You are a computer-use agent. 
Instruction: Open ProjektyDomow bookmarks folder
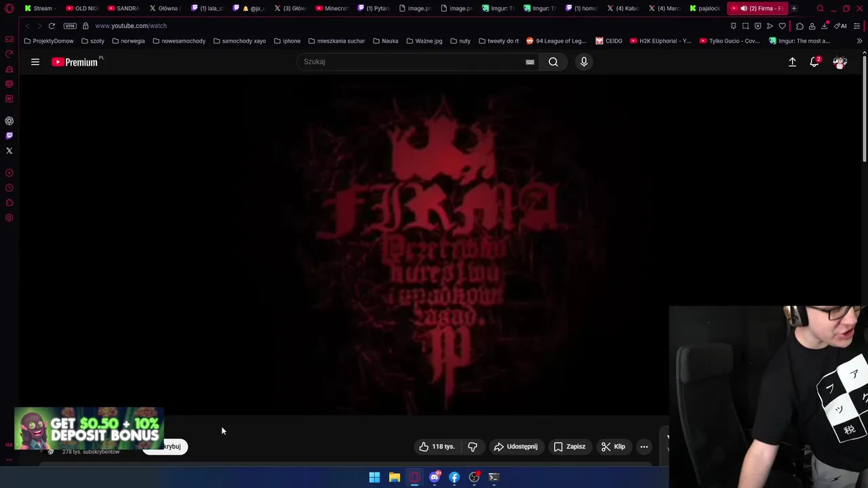[49, 41]
